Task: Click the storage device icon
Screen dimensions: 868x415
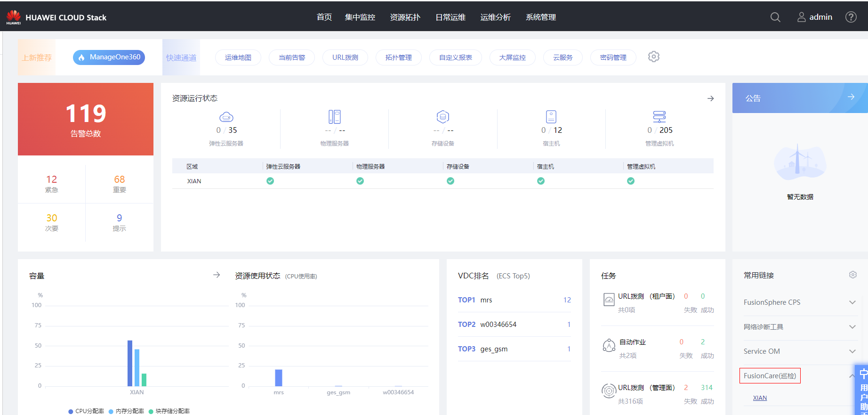Action: (x=443, y=117)
